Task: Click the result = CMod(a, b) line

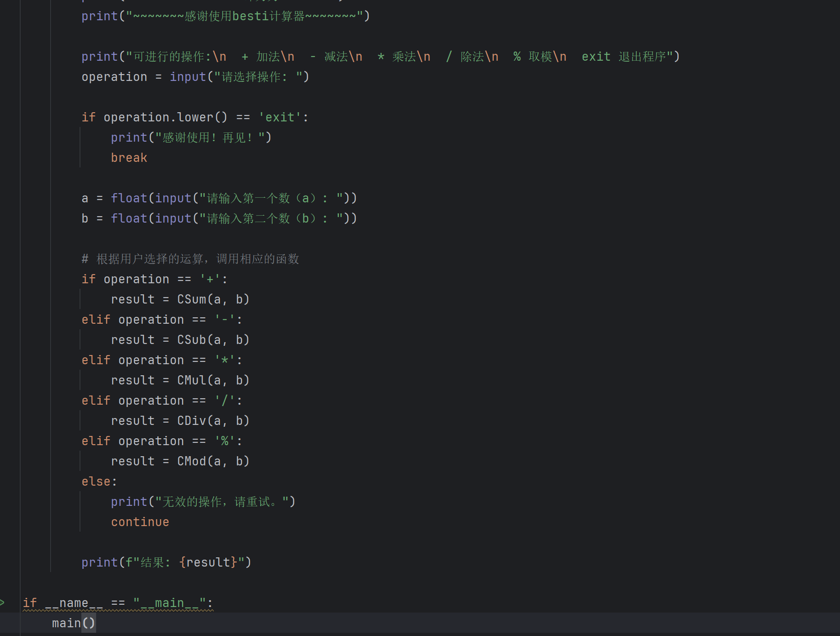Action: (x=180, y=461)
